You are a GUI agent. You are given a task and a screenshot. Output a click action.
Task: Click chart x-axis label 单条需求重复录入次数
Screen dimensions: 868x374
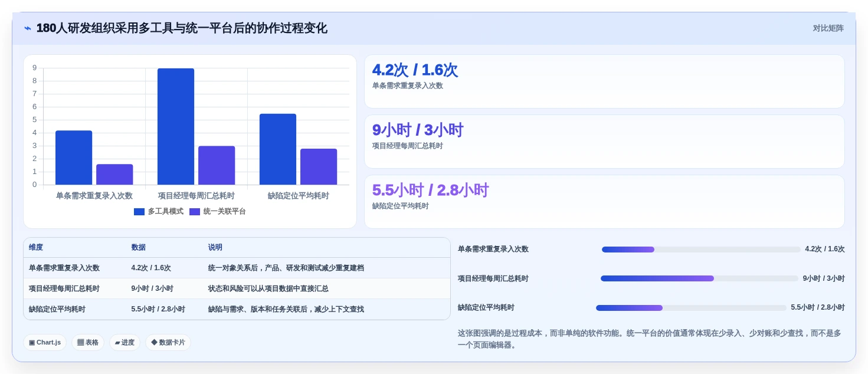tap(94, 195)
